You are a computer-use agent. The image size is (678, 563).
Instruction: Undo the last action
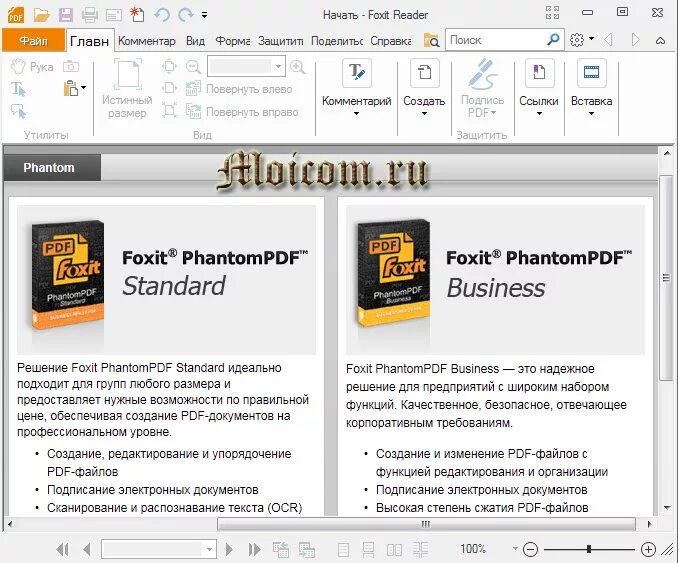click(x=162, y=15)
